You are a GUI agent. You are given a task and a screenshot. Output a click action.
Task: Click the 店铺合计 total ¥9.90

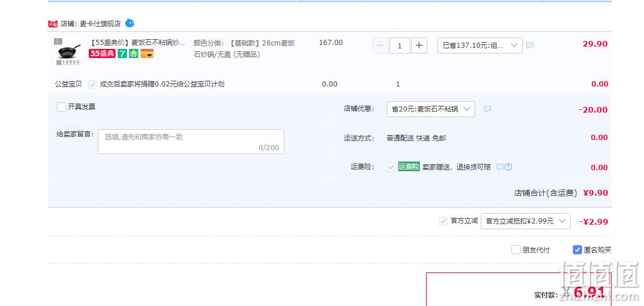coord(596,193)
